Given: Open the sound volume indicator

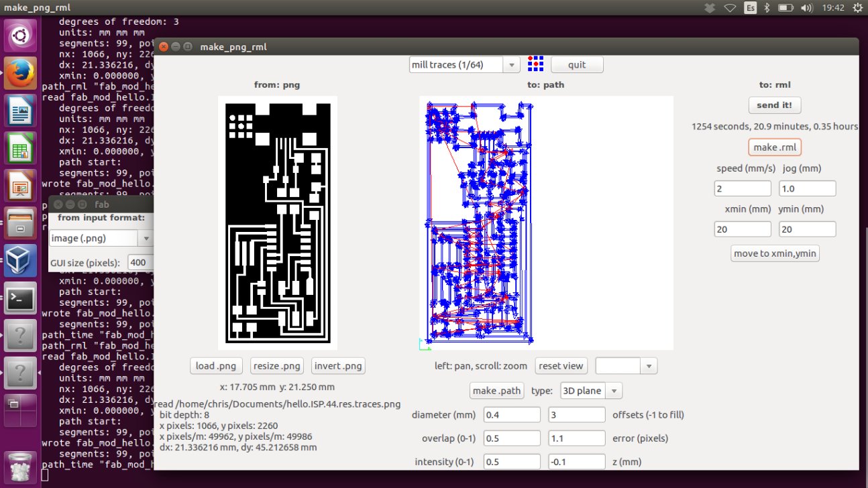Looking at the screenshot, I should (x=806, y=8).
